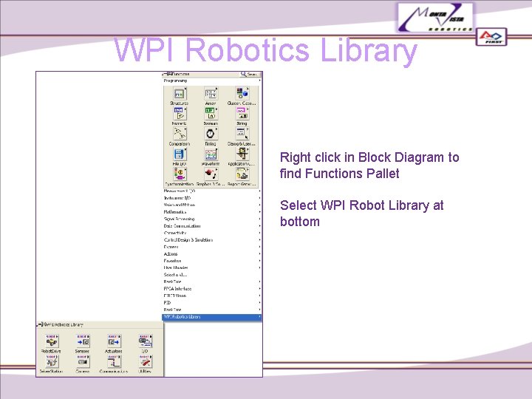This screenshot has height=399, width=532.
Task: Open the Cluster, Class palette icon
Action: tap(242, 94)
